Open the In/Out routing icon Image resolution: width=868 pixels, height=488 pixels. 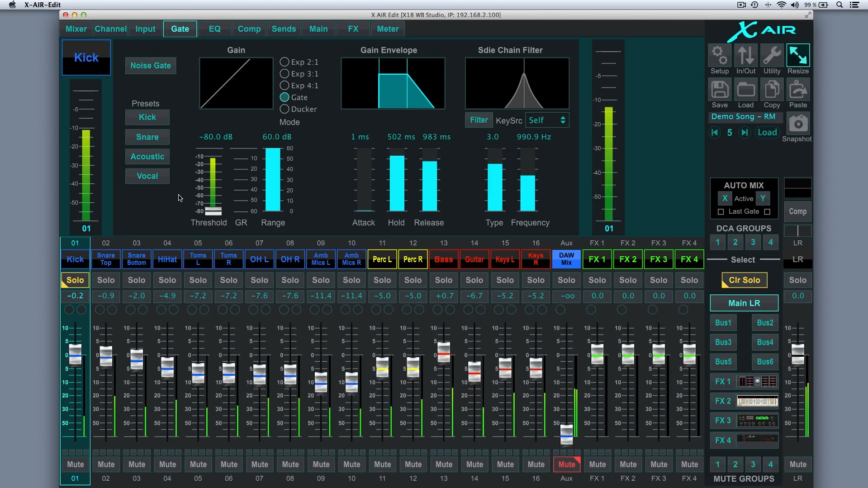(745, 56)
